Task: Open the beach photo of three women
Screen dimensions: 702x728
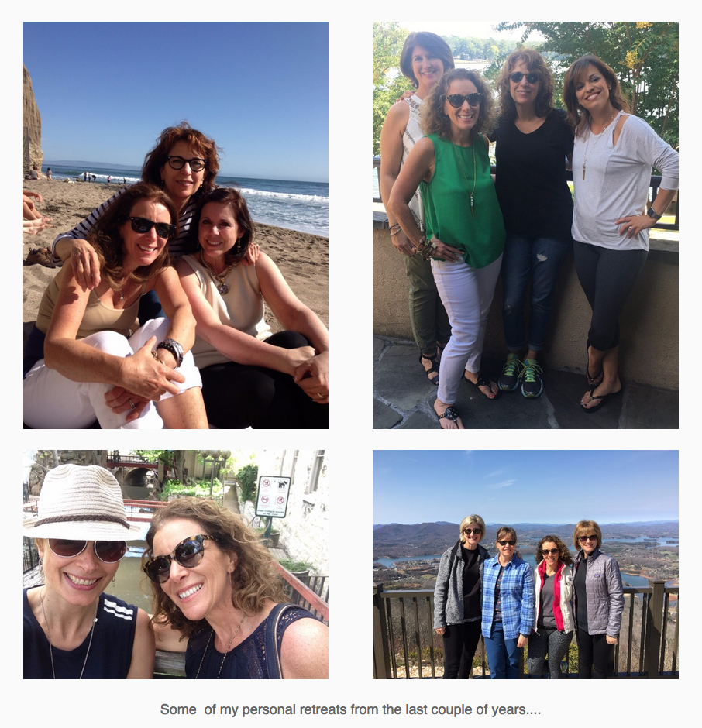Action: pyautogui.click(x=176, y=225)
